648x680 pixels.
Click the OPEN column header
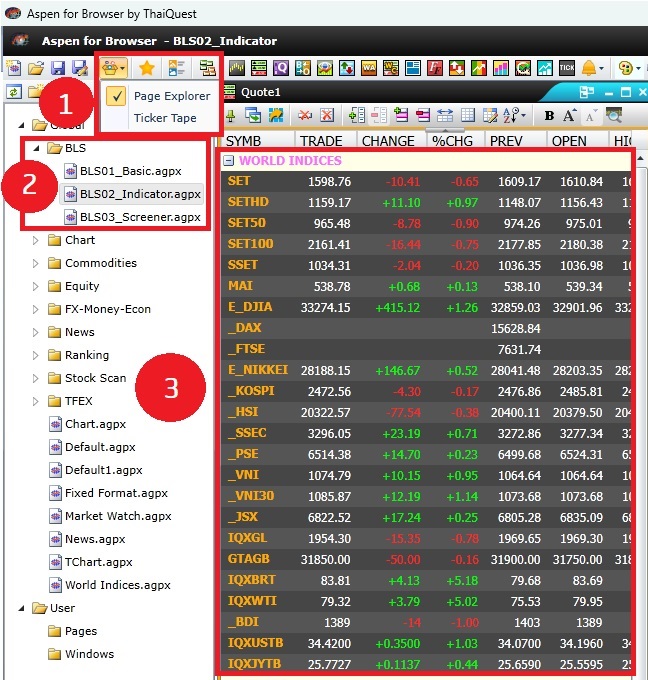(577, 141)
